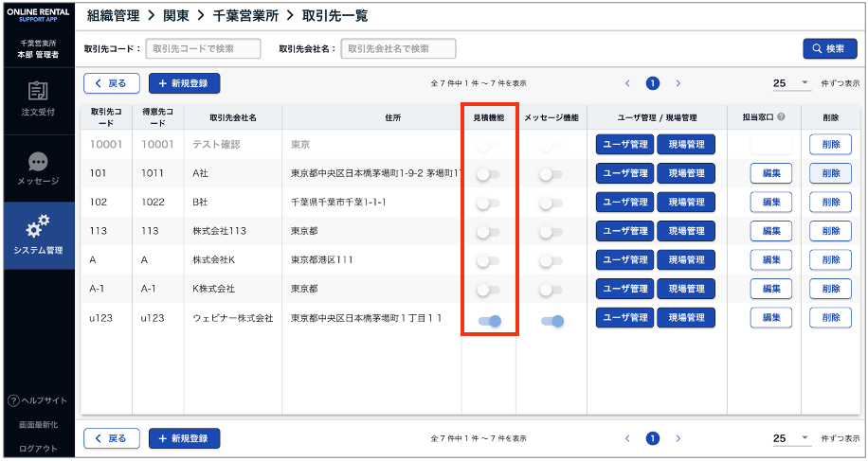Click the ヘルプサイト question mark icon
The width and height of the screenshot is (868, 461).
(12, 400)
